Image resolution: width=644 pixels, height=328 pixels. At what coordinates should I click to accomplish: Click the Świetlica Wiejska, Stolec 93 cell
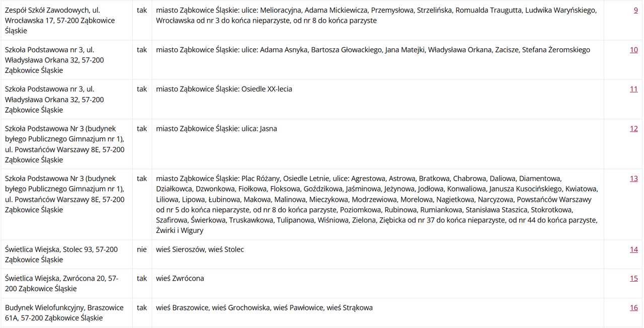pos(66,255)
